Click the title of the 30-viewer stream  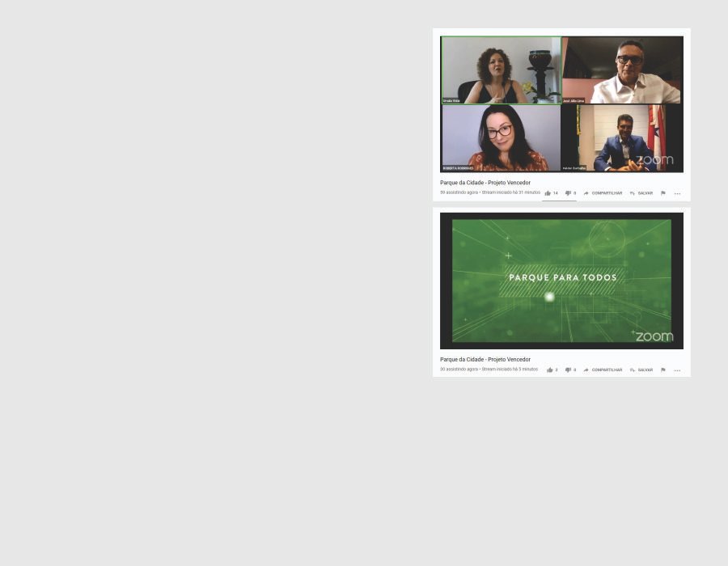[485, 360]
